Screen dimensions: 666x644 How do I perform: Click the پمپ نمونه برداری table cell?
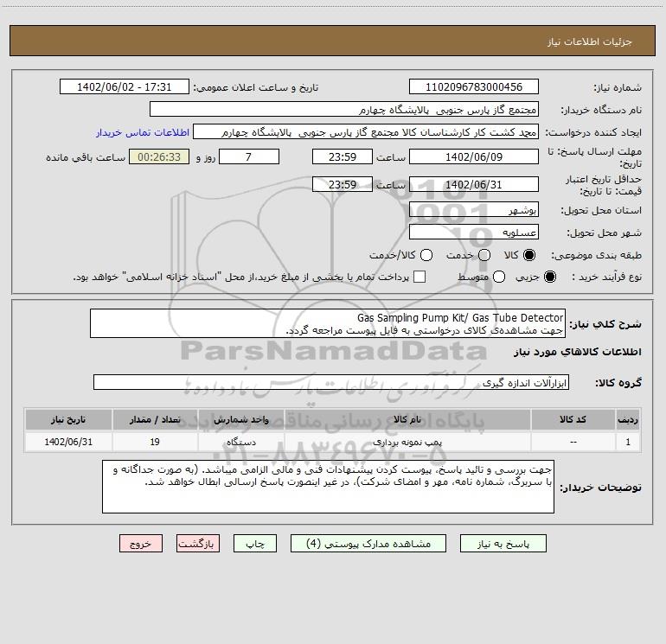pos(407,442)
